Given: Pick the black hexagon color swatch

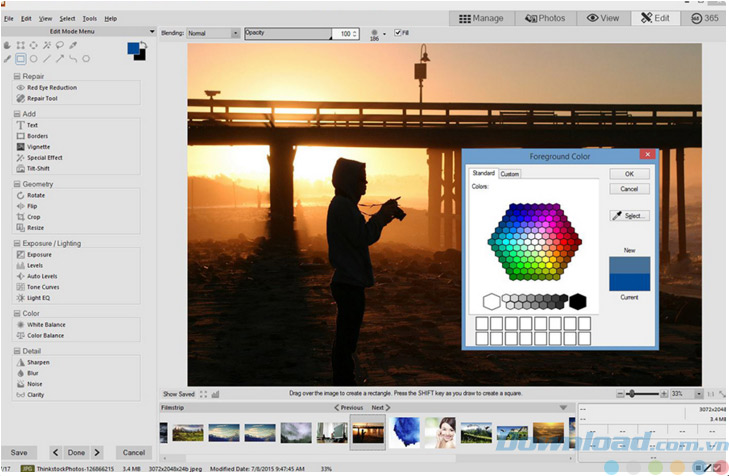Looking at the screenshot, I should point(577,301).
